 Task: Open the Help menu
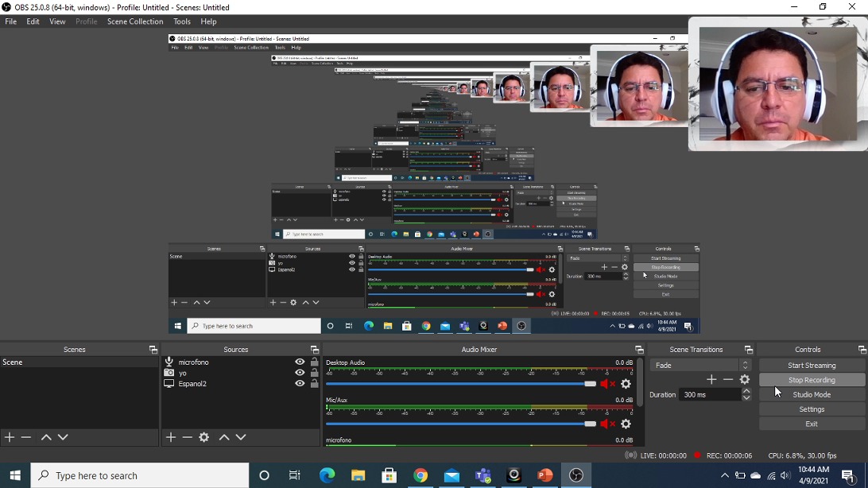point(208,21)
